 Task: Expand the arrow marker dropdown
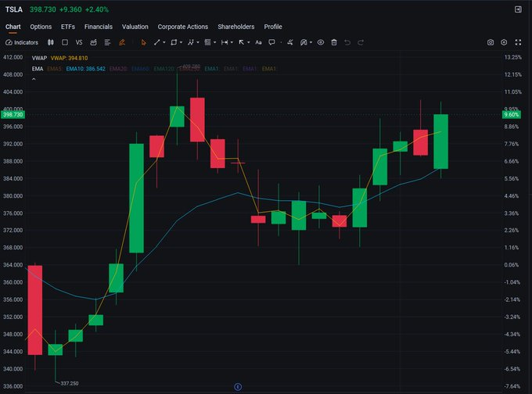click(x=249, y=42)
